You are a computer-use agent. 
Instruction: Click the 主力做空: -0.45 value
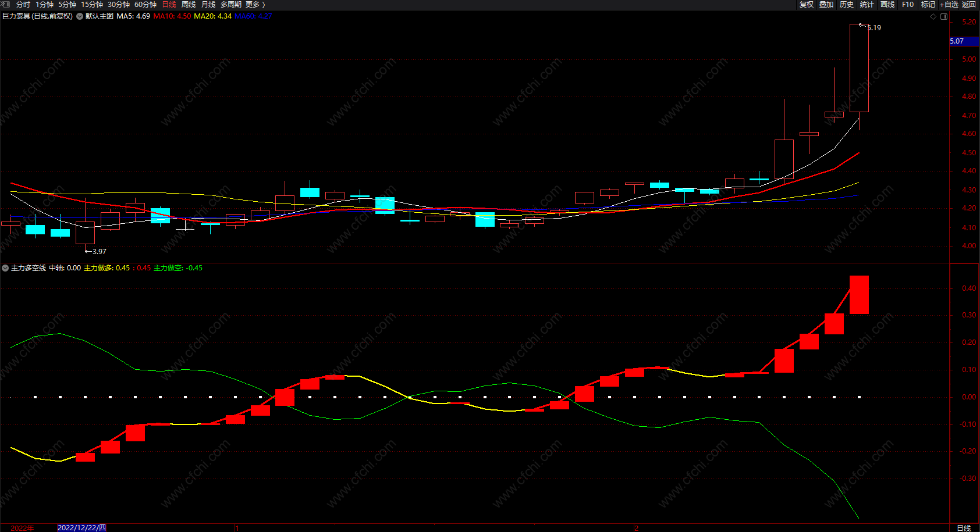(x=178, y=268)
